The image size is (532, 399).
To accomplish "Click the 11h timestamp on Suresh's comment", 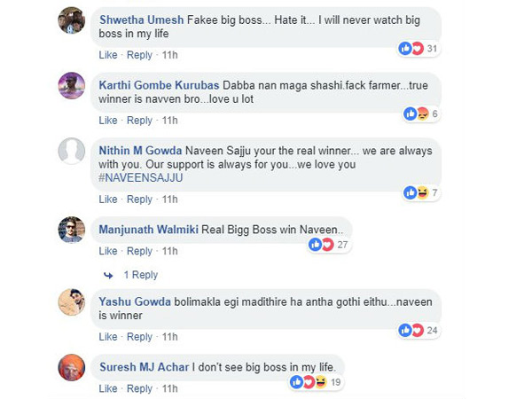I will (170, 388).
